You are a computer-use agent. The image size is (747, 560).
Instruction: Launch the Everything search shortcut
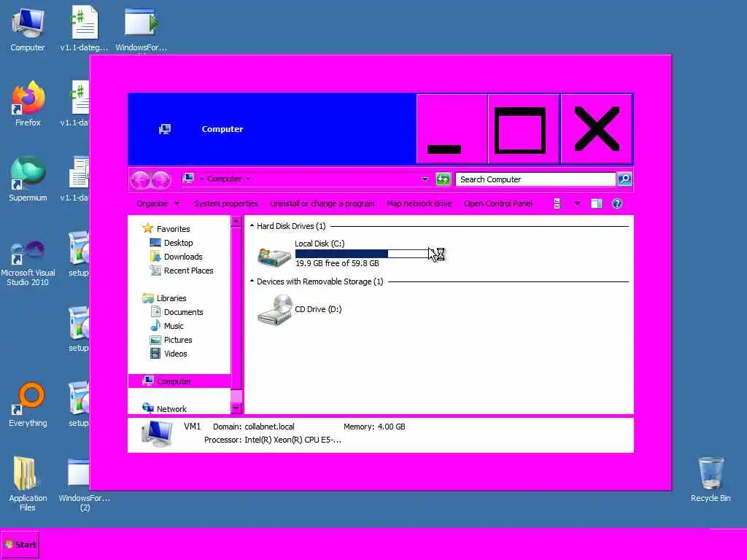28,405
